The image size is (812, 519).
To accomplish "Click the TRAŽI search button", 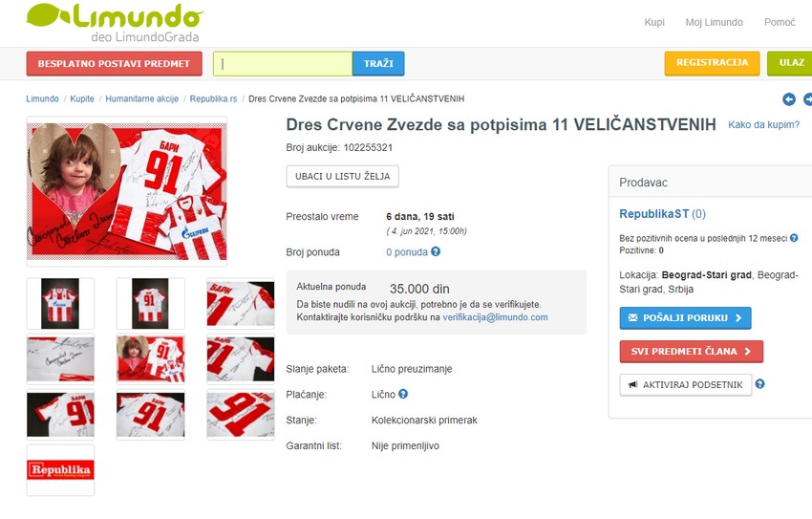I will (378, 64).
